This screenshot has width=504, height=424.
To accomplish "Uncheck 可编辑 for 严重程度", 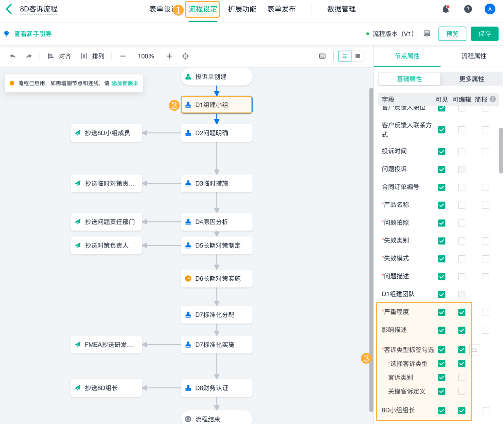I will click(462, 312).
